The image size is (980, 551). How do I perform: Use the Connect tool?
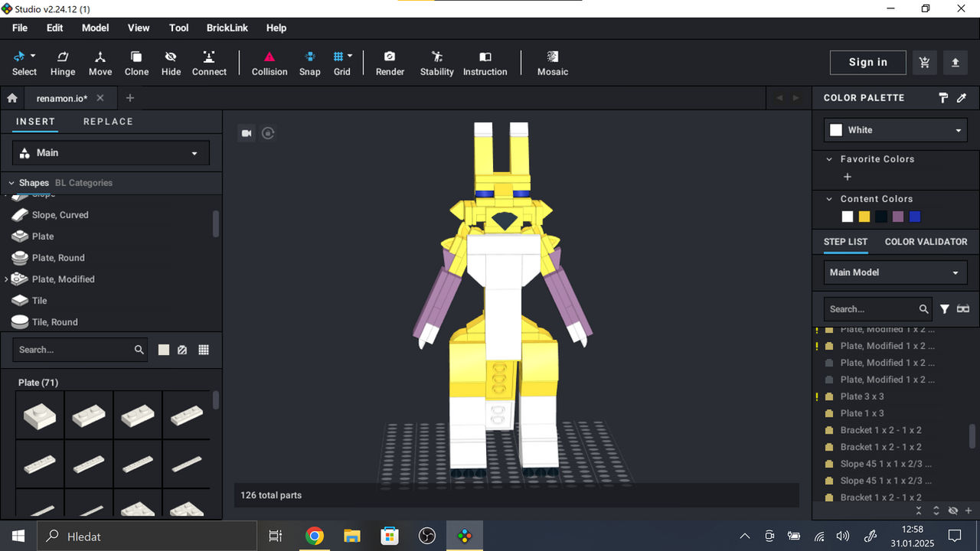(x=209, y=63)
